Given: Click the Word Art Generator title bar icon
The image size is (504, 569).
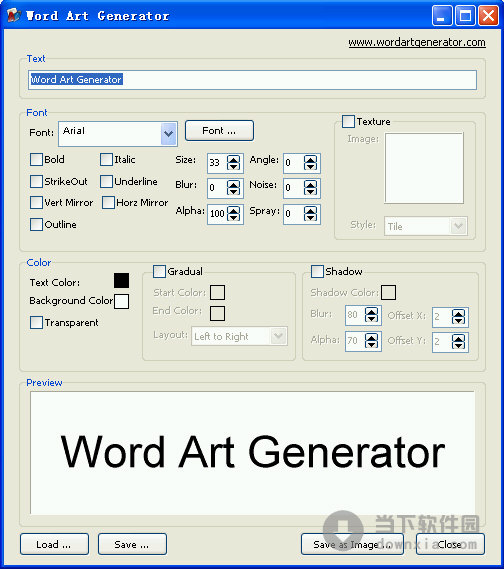Looking at the screenshot, I should pyautogui.click(x=14, y=16).
